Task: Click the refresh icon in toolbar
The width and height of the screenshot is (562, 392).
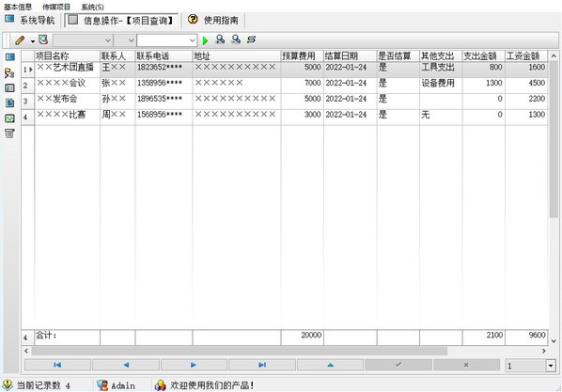Action: click(x=251, y=39)
